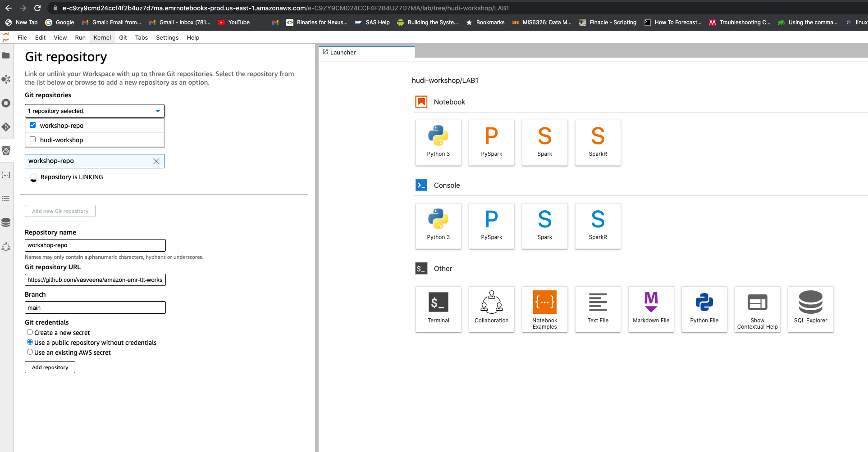Open the EMR clusters sidebar icon
The width and height of the screenshot is (868, 452).
click(x=6, y=79)
